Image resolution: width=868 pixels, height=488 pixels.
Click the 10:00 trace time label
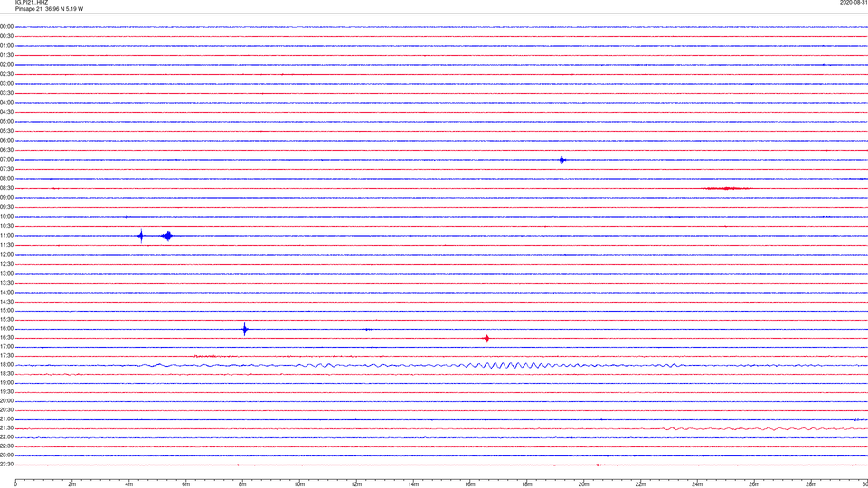coord(6,217)
